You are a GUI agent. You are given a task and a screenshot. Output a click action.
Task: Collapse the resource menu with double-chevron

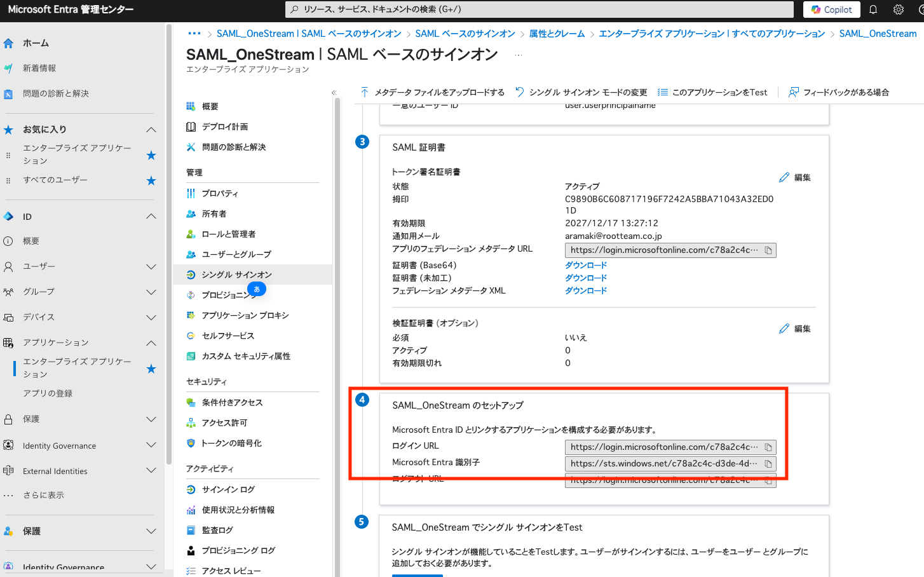tap(334, 93)
